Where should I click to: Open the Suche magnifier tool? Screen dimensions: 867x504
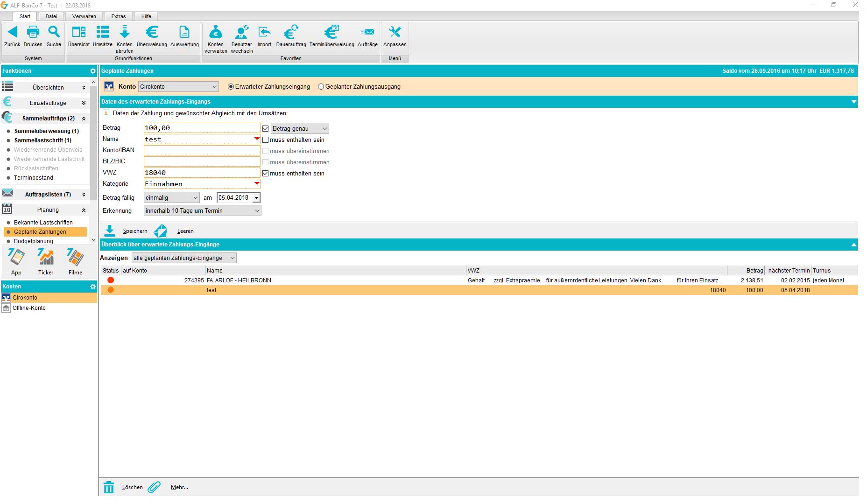pos(54,32)
